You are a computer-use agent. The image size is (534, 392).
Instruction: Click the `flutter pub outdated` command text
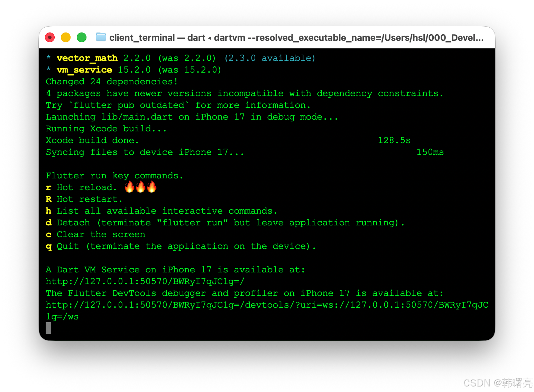129,105
